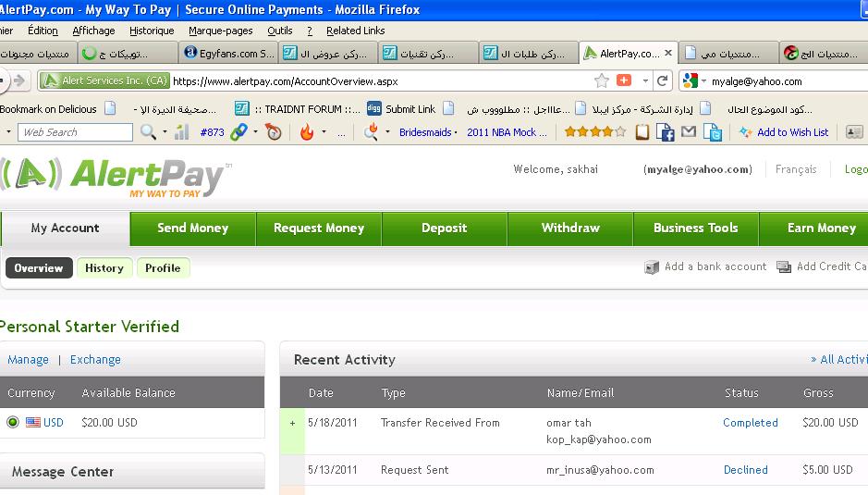Open the Related Links menu

355,31
